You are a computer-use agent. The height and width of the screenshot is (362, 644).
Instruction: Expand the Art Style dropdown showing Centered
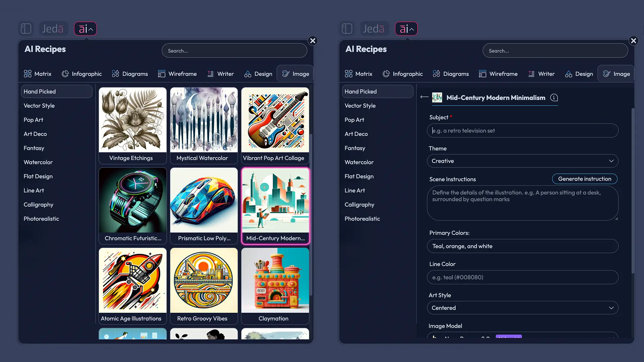523,308
